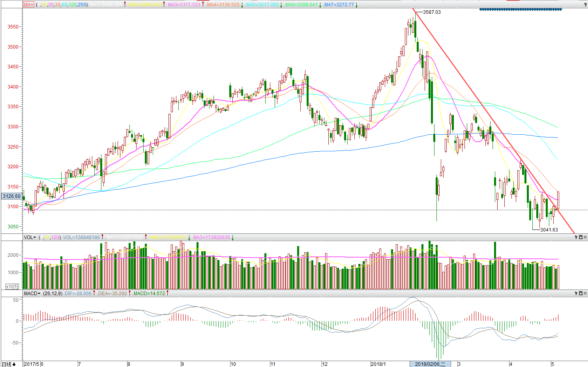The width and height of the screenshot is (588, 367).
Task: Switch period using the 日线 selector
Action: [9, 364]
